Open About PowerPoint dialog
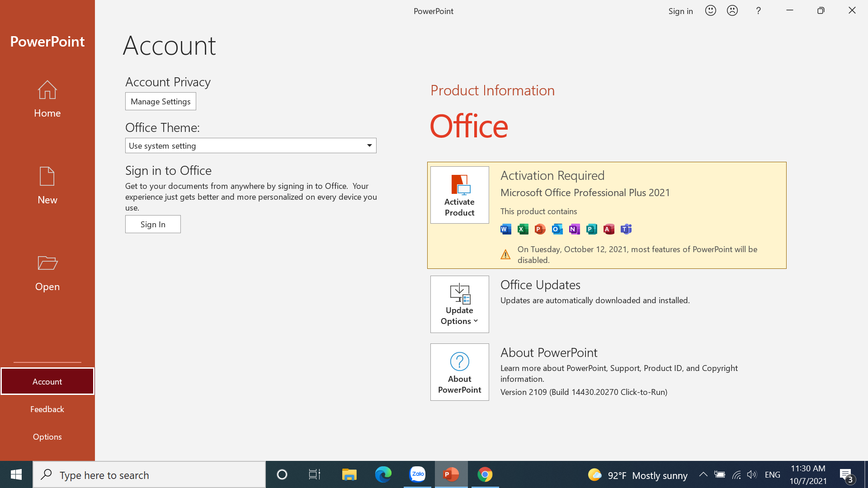This screenshot has height=488, width=868. point(459,372)
